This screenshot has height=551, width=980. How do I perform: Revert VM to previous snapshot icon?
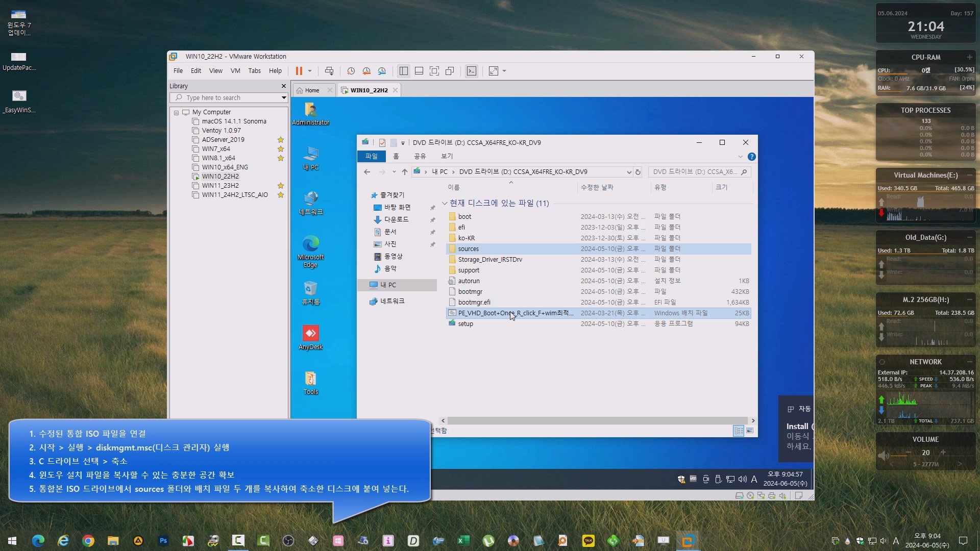(366, 71)
